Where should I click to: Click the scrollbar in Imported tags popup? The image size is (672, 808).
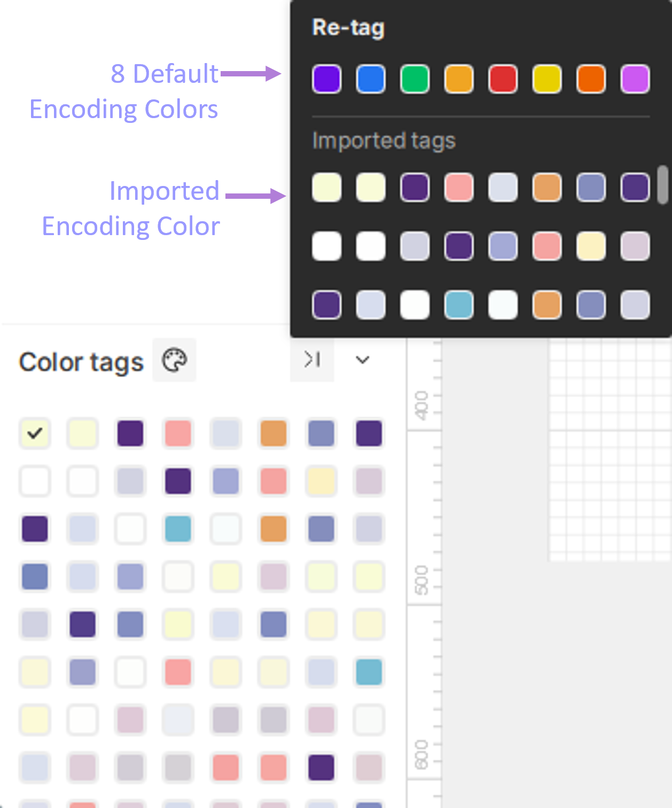coord(662,185)
